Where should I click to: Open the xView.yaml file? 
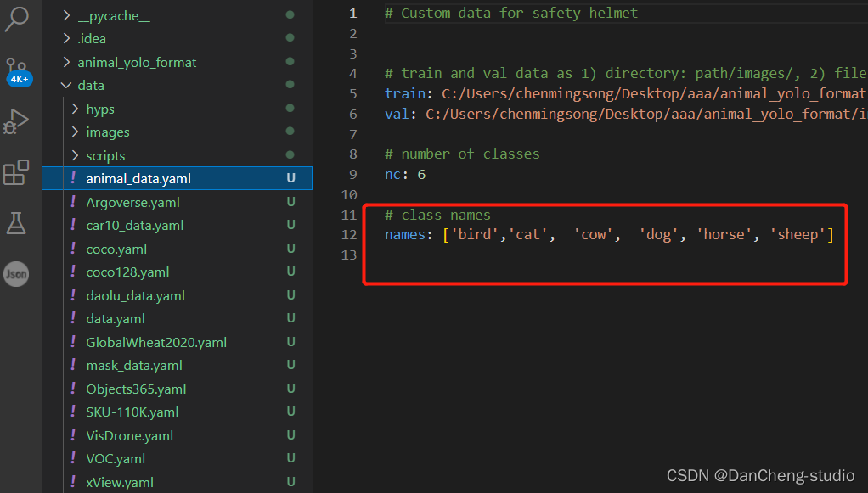click(120, 482)
